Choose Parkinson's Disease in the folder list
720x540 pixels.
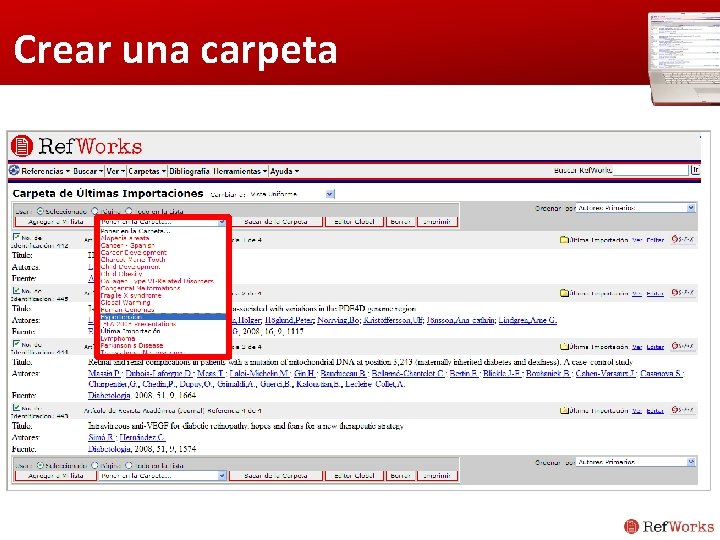pyautogui.click(x=132, y=345)
